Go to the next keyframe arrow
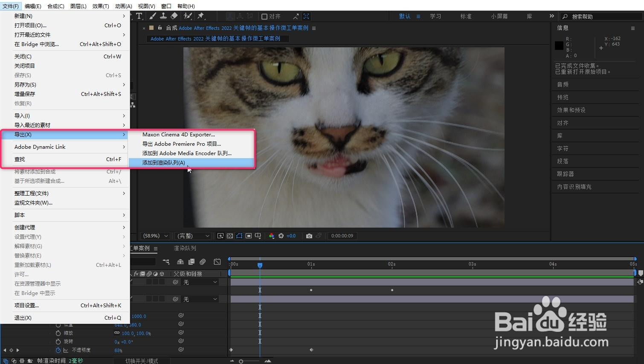This screenshot has height=364, width=644. pos(17,350)
